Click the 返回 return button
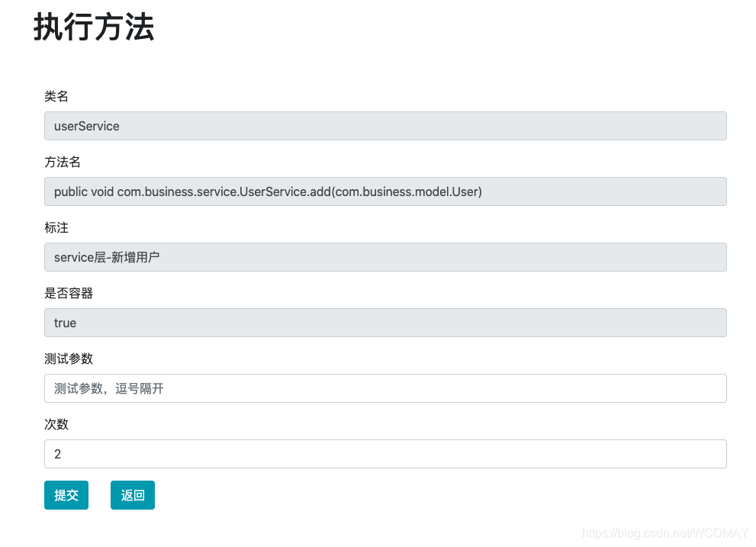This screenshot has width=756, height=547. pyautogui.click(x=132, y=494)
